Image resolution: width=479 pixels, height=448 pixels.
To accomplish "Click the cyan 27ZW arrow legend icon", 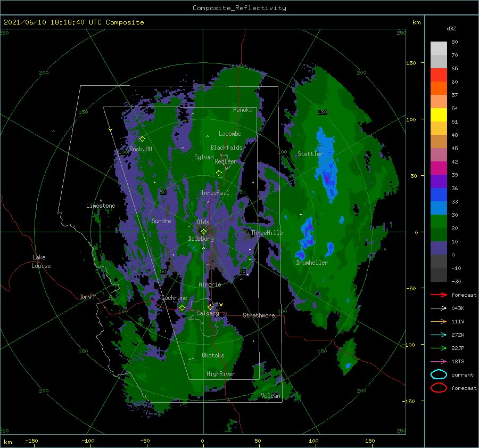I will 439,335.
